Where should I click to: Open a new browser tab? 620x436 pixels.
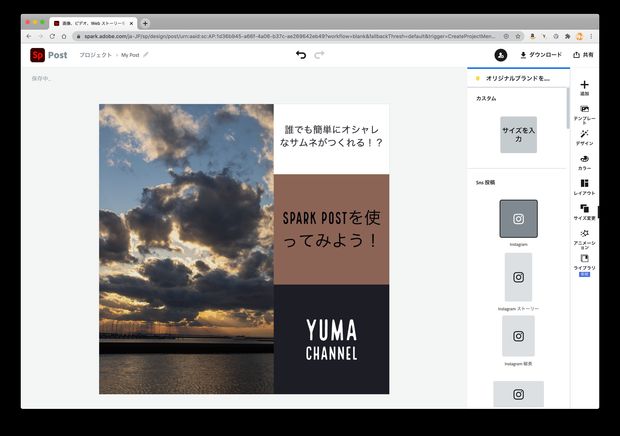click(145, 23)
